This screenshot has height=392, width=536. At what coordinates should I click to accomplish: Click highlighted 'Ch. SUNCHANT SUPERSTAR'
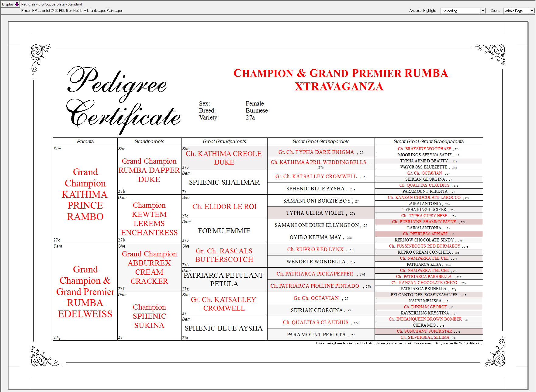click(x=429, y=331)
